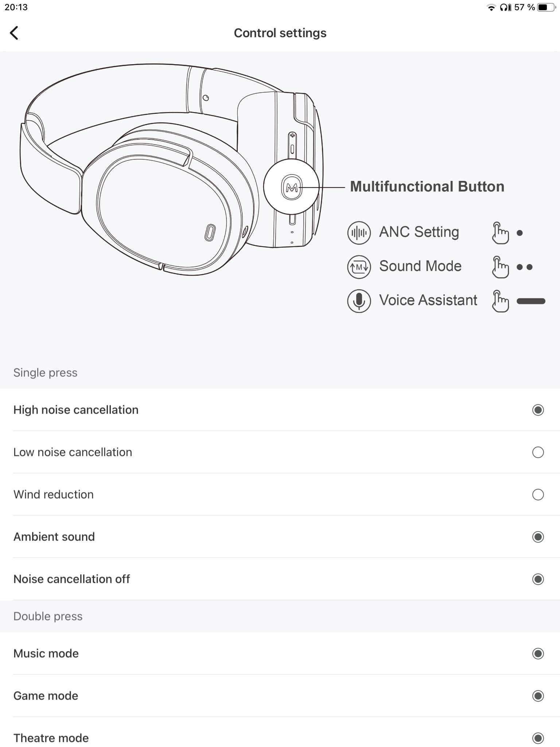The height and width of the screenshot is (747, 560).
Task: Toggle Music mode radio button
Action: (x=538, y=654)
